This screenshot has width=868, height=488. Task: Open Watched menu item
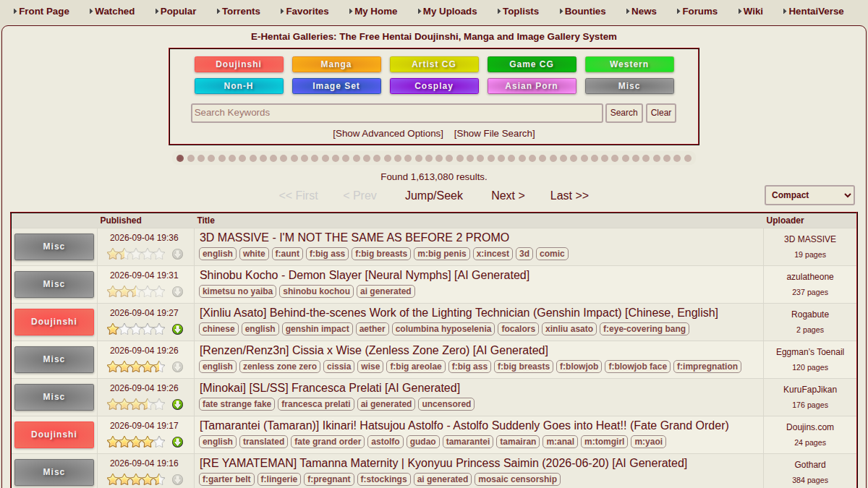click(115, 12)
